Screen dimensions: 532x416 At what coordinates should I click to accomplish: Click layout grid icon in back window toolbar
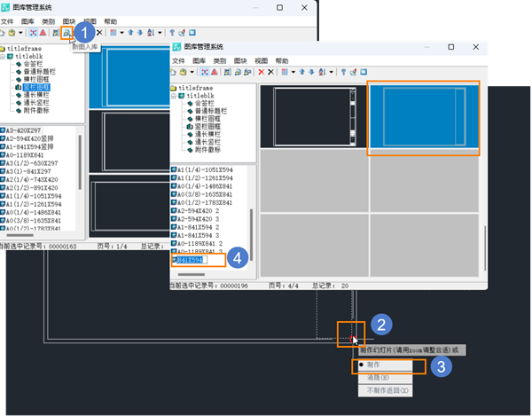[113, 33]
